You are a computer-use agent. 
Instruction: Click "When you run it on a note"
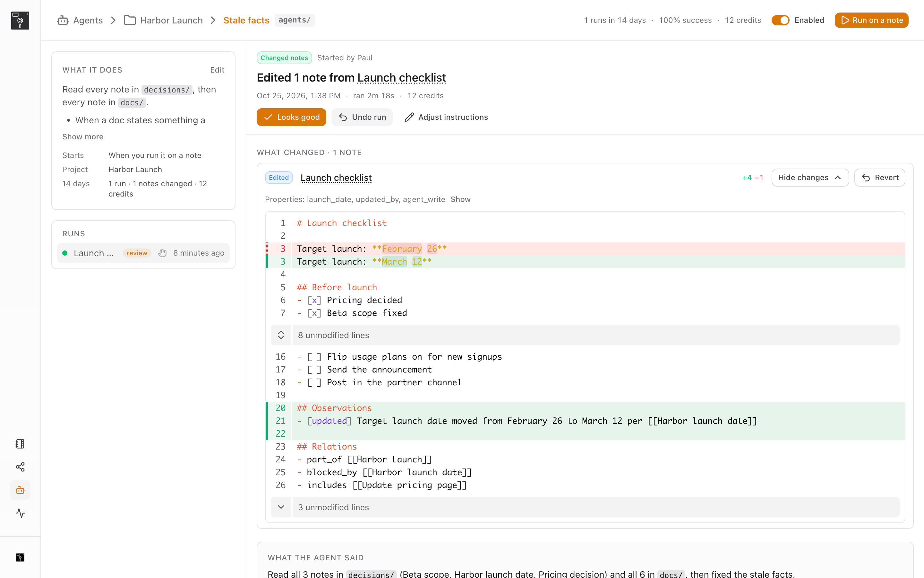155,156
